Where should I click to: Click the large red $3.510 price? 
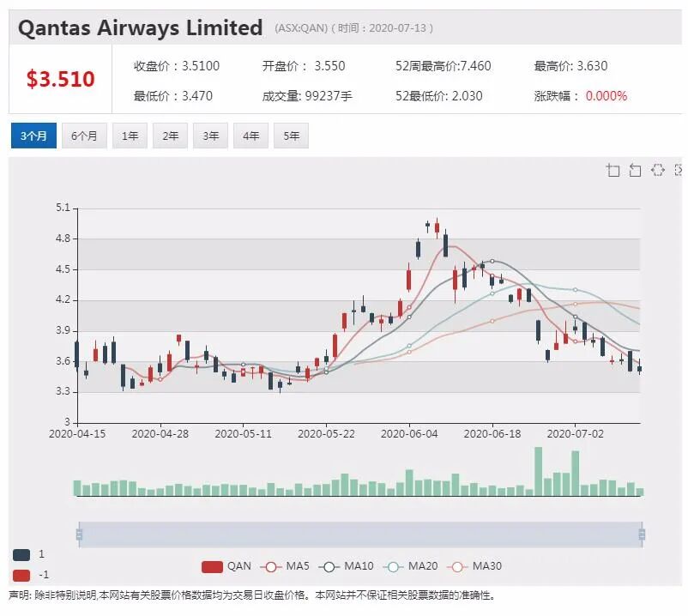tap(61, 79)
